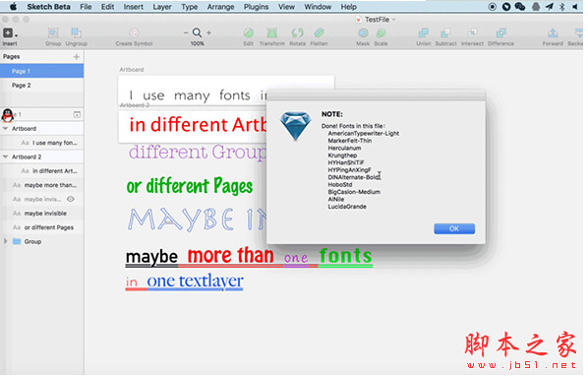Select the 'maybe more than...' text layer
Image resolution: width=588 pixels, height=376 pixels.
pos(41,185)
